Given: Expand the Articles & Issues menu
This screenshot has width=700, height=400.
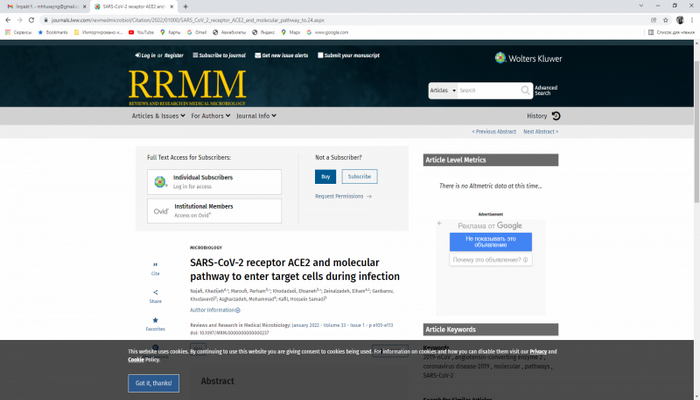Looking at the screenshot, I should (x=158, y=116).
